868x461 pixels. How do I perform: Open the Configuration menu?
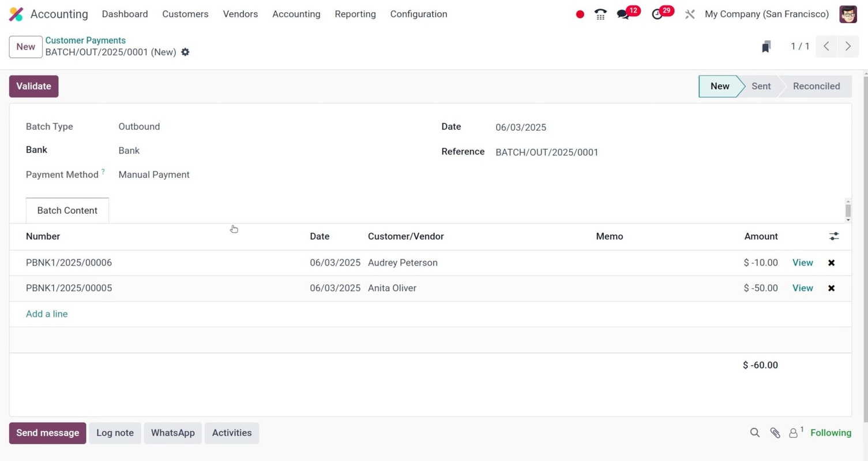pyautogui.click(x=418, y=14)
